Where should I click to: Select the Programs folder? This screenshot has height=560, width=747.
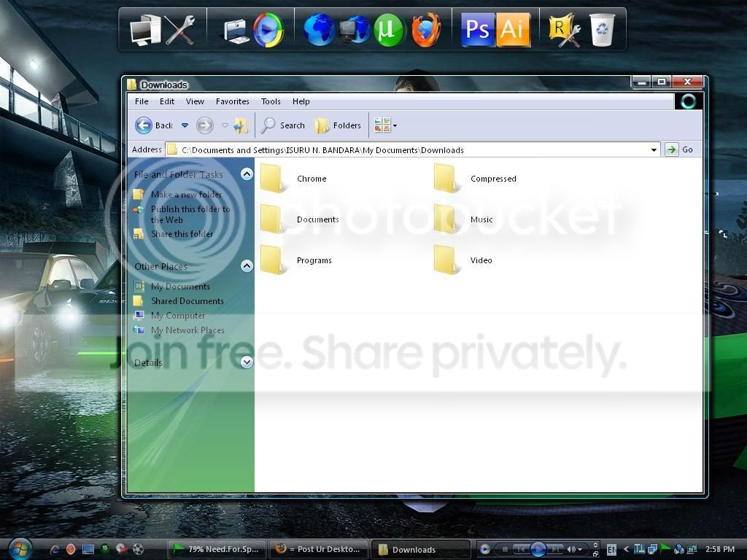[296, 260]
